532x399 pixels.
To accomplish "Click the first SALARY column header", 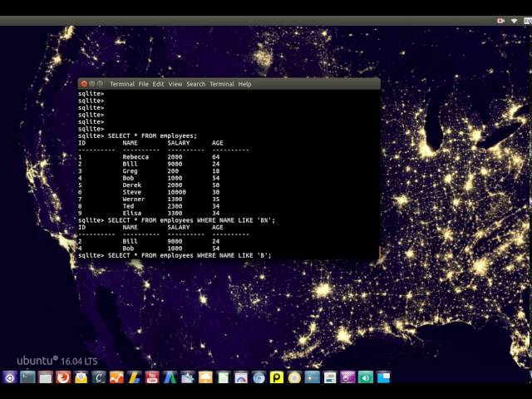I will pos(179,143).
